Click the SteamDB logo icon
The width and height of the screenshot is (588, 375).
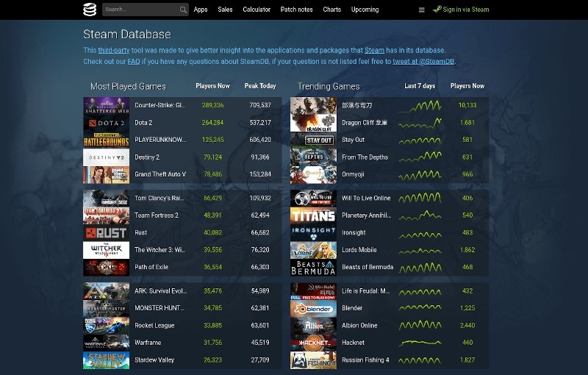[90, 10]
